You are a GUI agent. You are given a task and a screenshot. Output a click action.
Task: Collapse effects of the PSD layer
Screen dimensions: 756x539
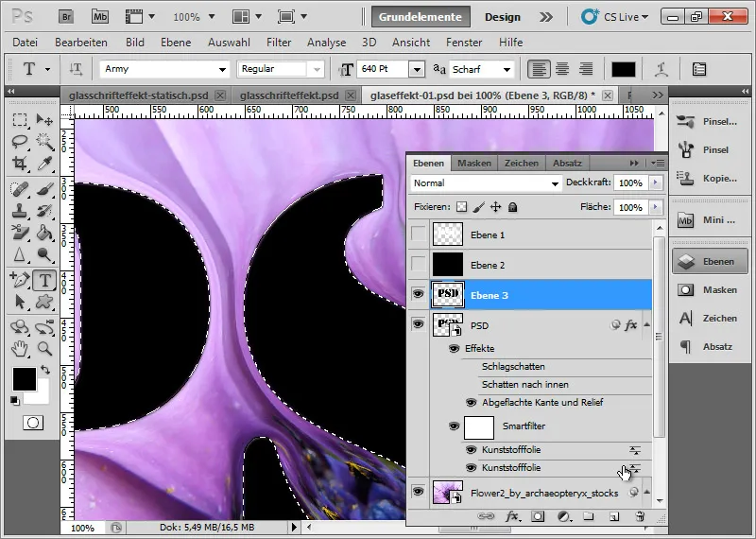coord(647,325)
